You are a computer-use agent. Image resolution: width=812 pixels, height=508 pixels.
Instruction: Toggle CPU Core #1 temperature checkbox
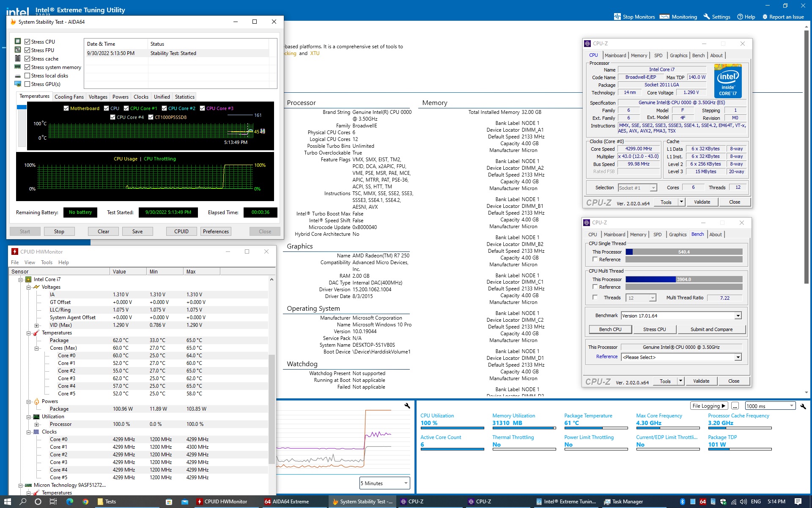(126, 108)
